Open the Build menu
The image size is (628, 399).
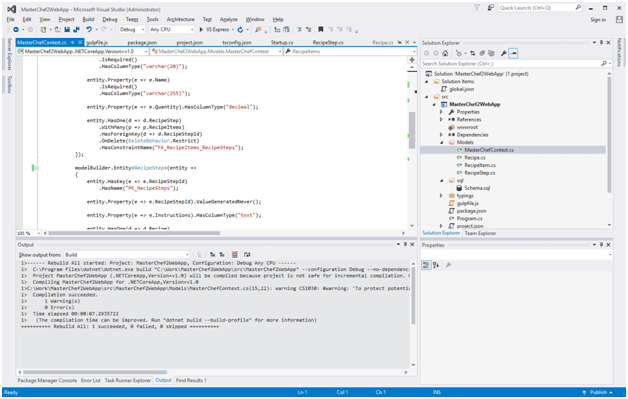(x=88, y=19)
